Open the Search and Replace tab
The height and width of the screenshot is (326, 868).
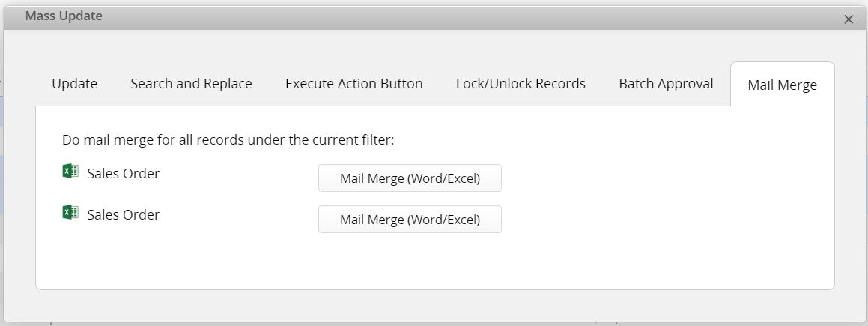click(191, 84)
